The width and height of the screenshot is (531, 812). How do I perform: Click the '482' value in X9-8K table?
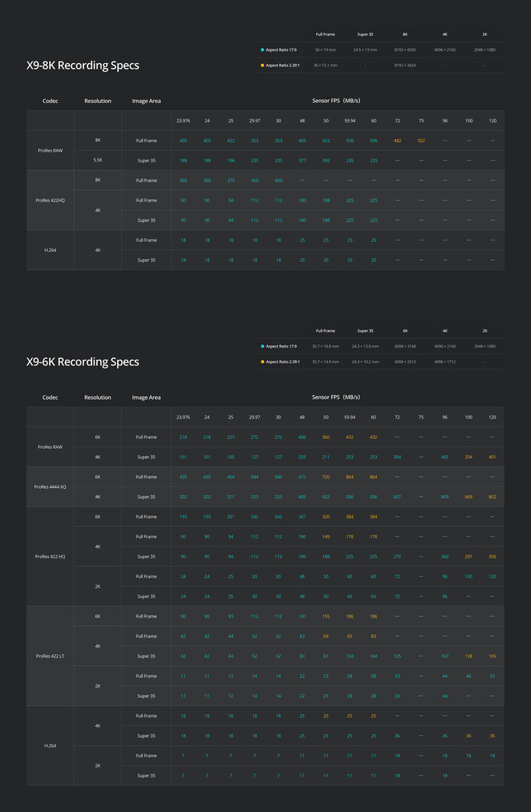pyautogui.click(x=397, y=141)
